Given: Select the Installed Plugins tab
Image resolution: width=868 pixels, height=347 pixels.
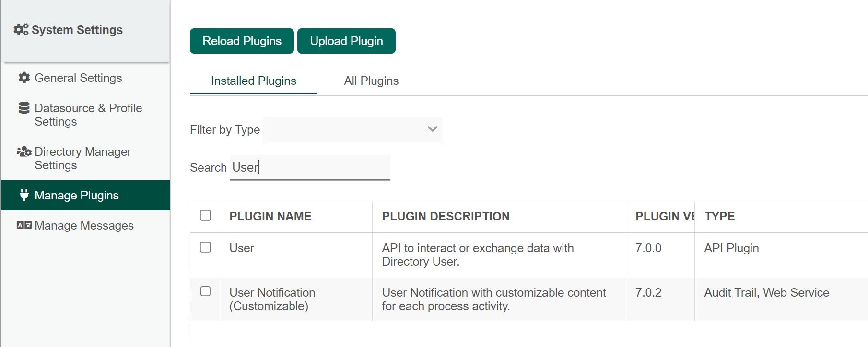Looking at the screenshot, I should click(253, 81).
